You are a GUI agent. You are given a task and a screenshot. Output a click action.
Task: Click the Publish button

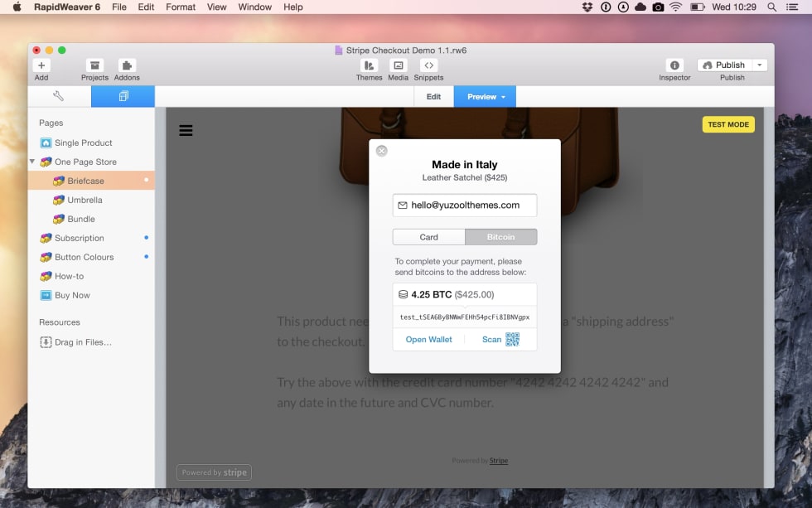(x=725, y=65)
